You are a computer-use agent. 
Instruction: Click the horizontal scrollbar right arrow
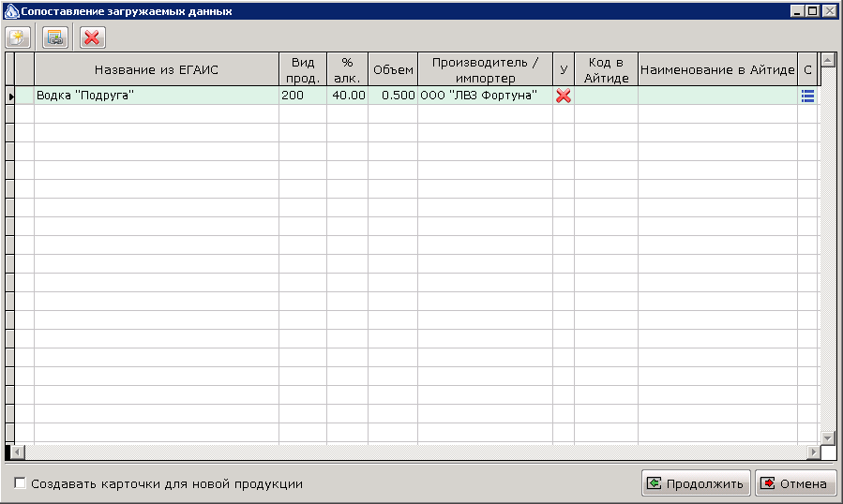pos(814,452)
